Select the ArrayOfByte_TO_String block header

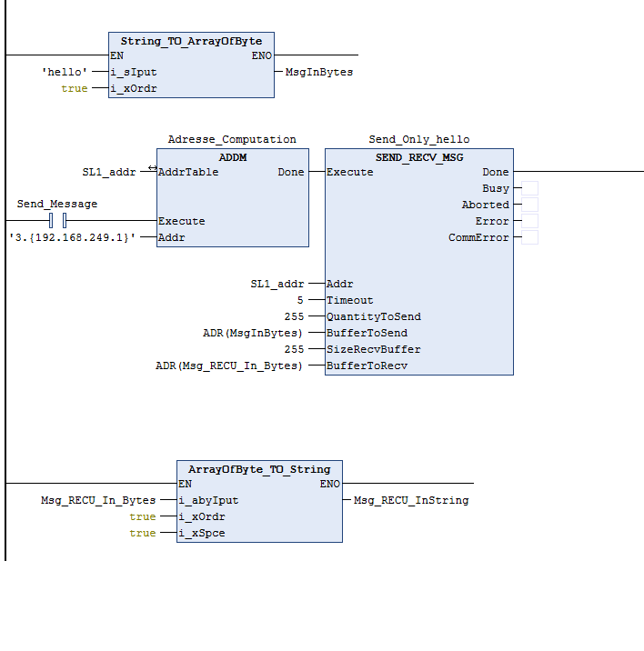coord(259,469)
